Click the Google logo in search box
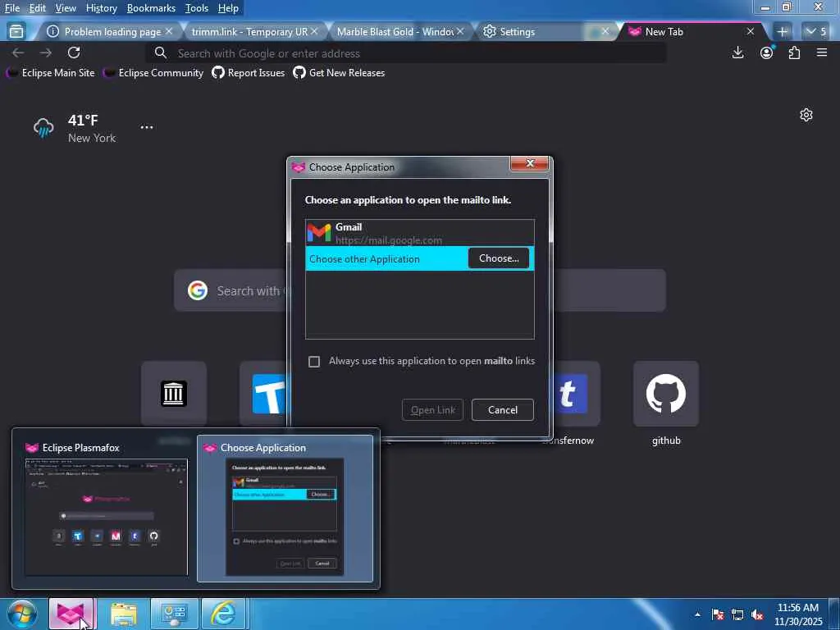The height and width of the screenshot is (630, 840). tap(198, 290)
